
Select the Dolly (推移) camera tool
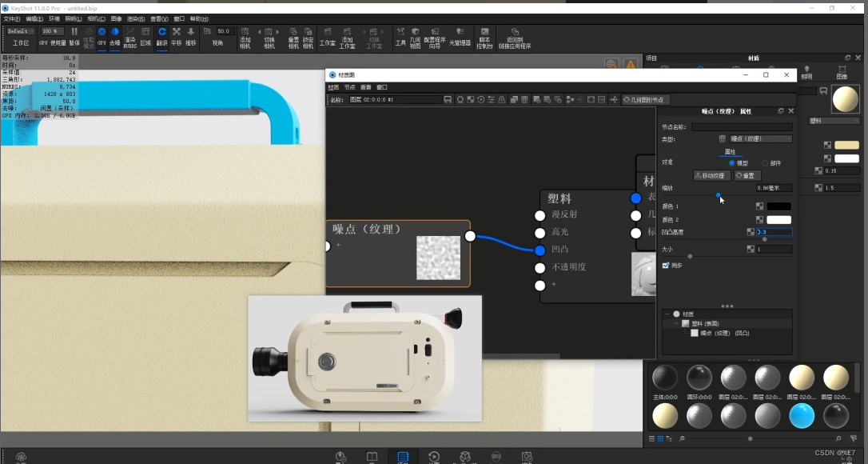point(191,37)
